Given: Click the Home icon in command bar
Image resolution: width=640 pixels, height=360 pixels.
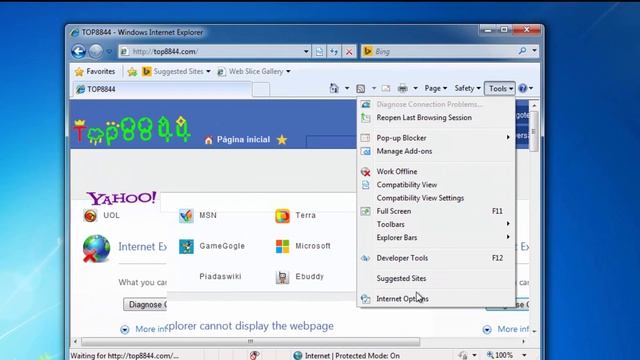Looking at the screenshot, I should pyautogui.click(x=334, y=88).
